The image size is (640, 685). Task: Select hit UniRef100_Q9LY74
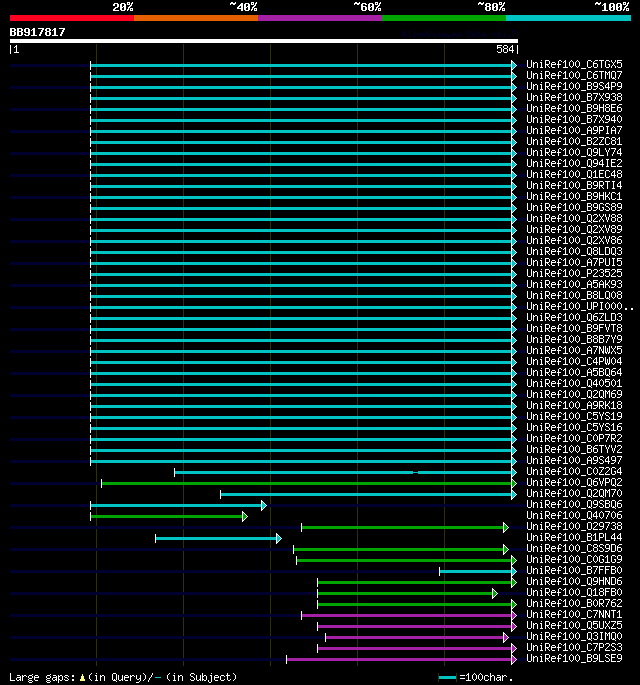tap(574, 152)
